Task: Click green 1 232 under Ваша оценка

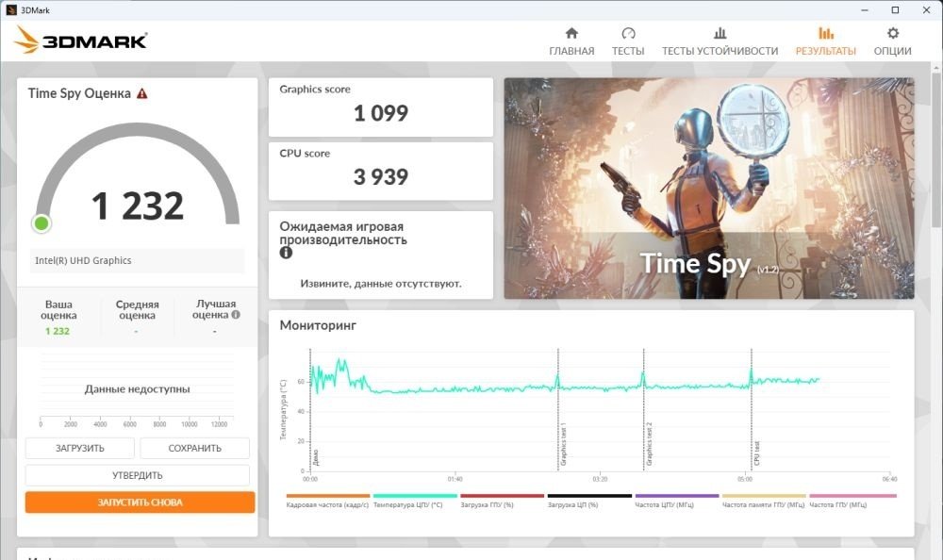Action: click(x=58, y=332)
